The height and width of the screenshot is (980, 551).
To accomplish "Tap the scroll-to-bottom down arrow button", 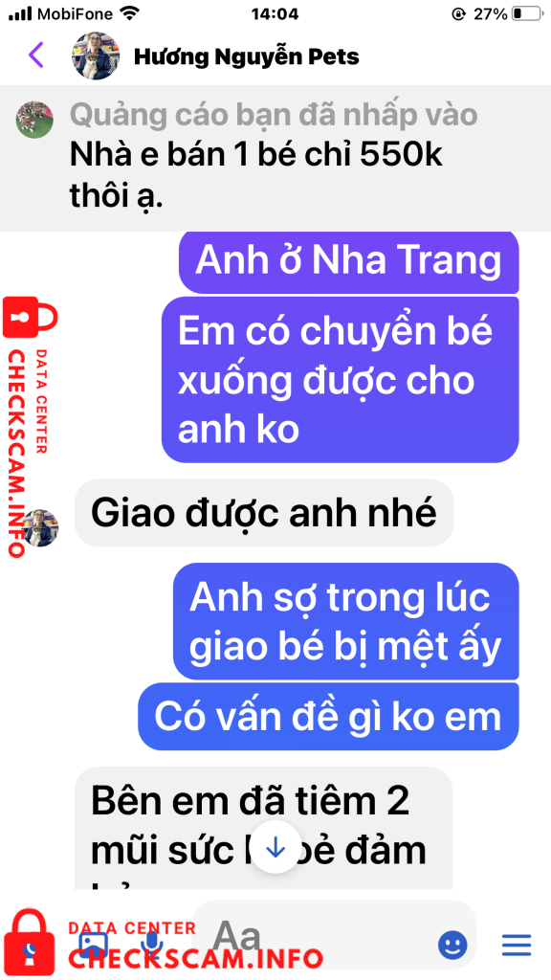I will coord(275,847).
